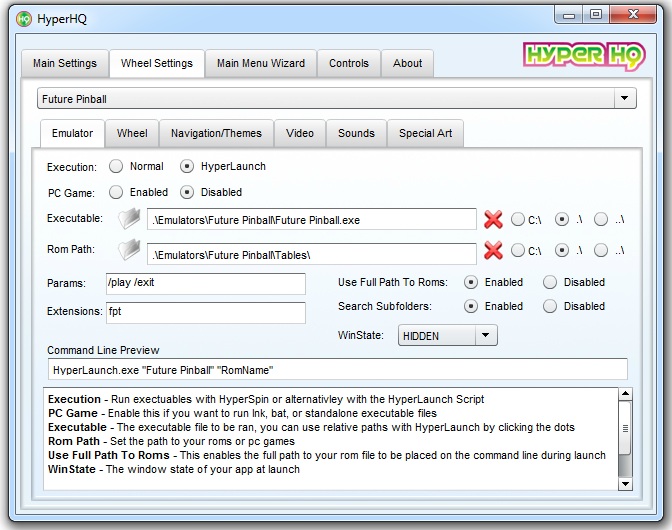Screen dimensions: 672x530
Task: Clear the Executable path with the red X
Action: [493, 219]
